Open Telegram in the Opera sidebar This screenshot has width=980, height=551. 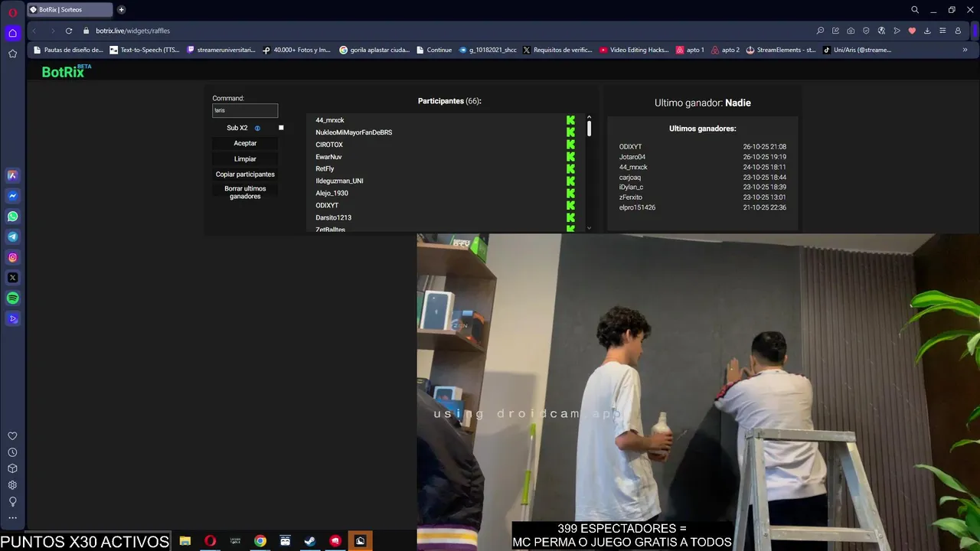click(x=12, y=237)
